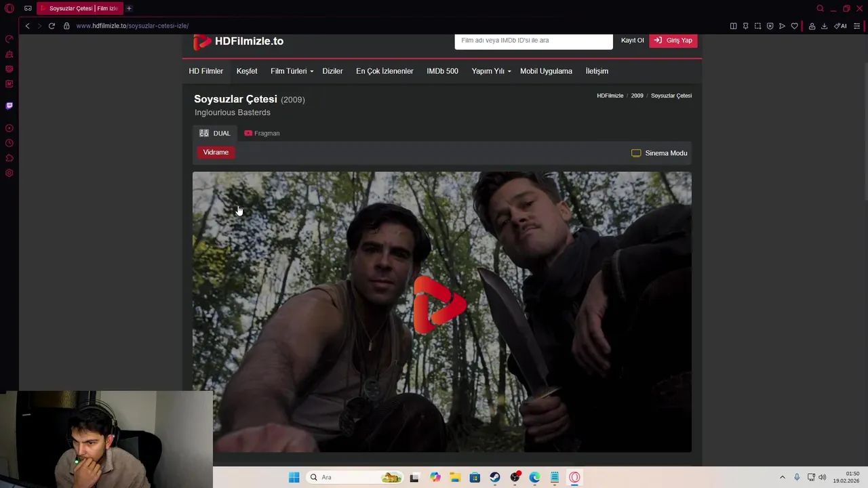Open İletişim menu item
868x488 pixels.
[597, 71]
